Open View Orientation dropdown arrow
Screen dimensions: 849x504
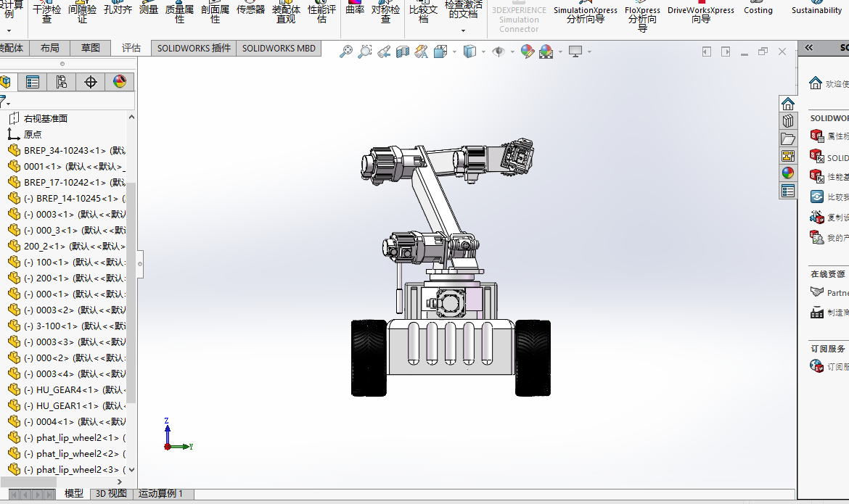point(454,52)
